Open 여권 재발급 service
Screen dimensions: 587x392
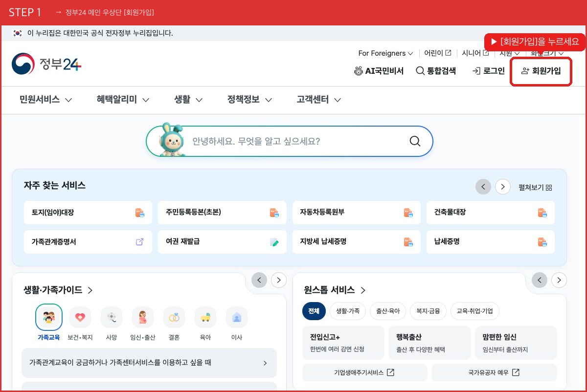click(x=222, y=241)
